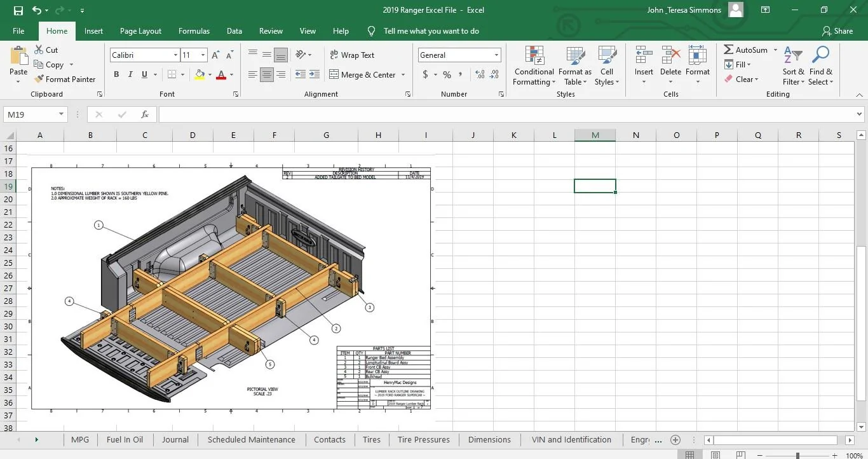Click the Undo arrow icon
This screenshot has height=459, width=868.
tap(37, 10)
